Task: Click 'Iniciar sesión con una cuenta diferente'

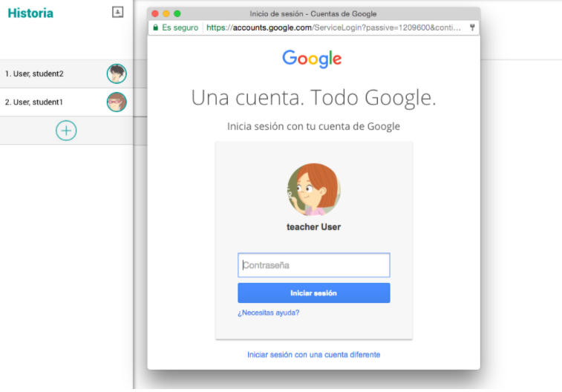Action: point(313,355)
